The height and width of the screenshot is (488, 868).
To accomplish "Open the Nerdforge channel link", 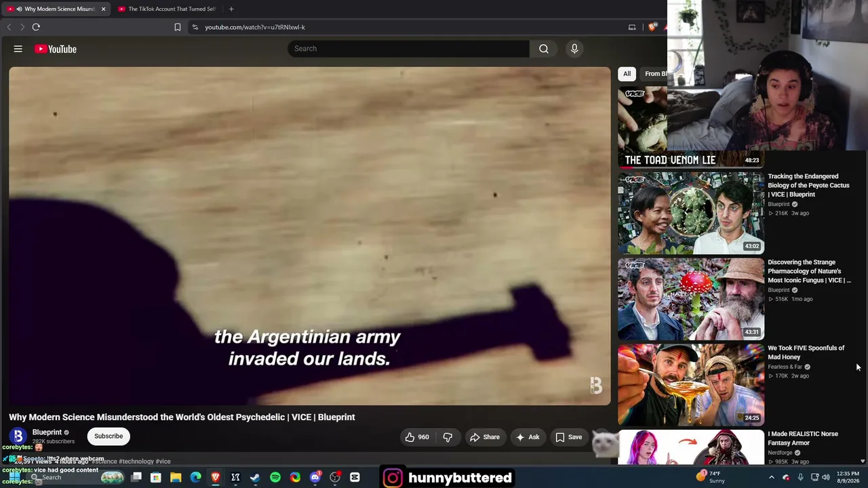I will click(780, 453).
